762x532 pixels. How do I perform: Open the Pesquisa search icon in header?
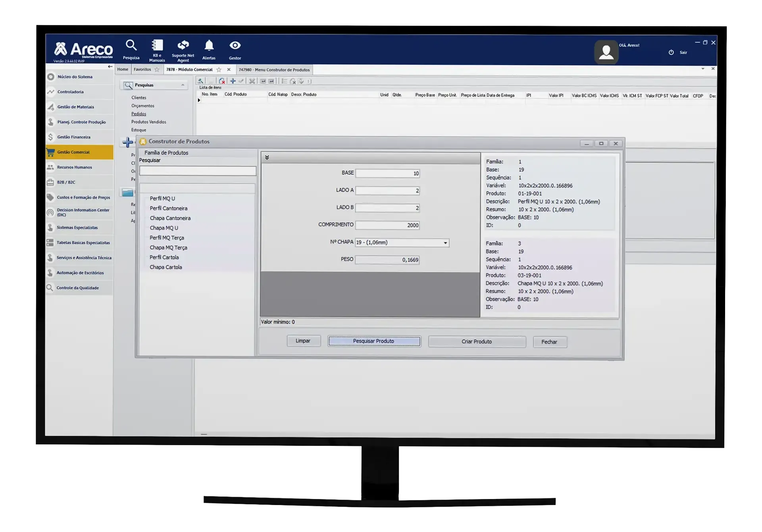tap(131, 45)
